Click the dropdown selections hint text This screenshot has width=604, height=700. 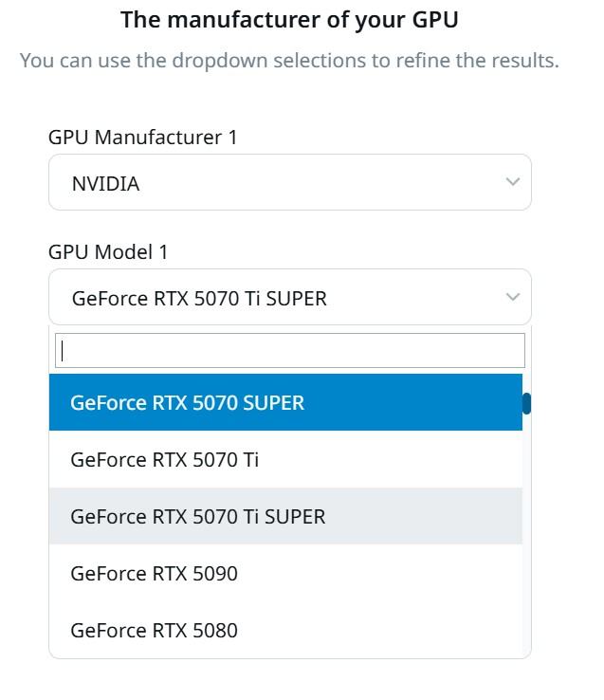pos(289,61)
